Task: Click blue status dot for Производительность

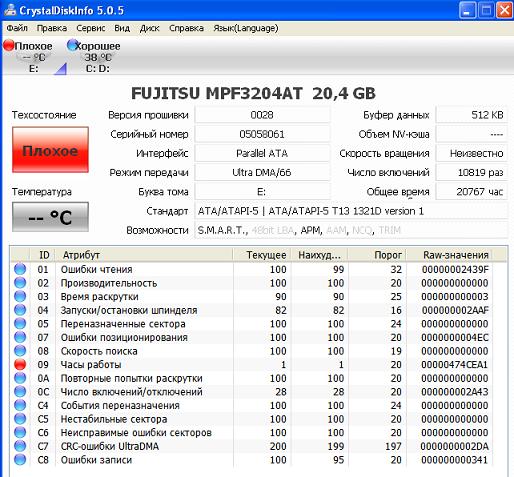Action: pyautogui.click(x=20, y=283)
